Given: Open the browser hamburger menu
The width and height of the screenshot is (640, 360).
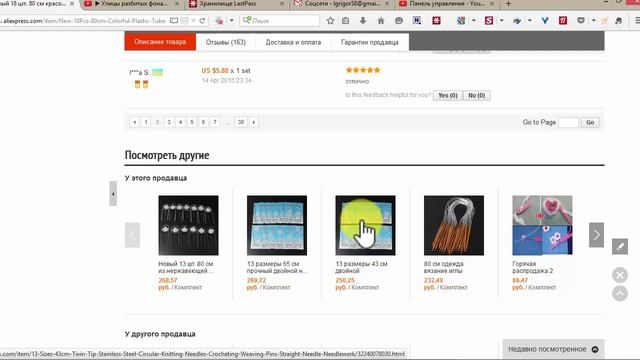Looking at the screenshot, I should click(x=637, y=20).
